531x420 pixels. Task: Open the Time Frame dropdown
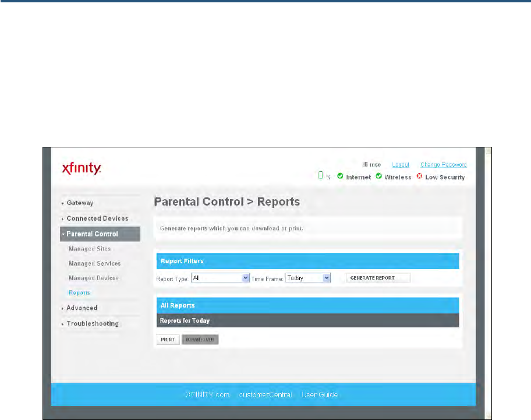[308, 278]
